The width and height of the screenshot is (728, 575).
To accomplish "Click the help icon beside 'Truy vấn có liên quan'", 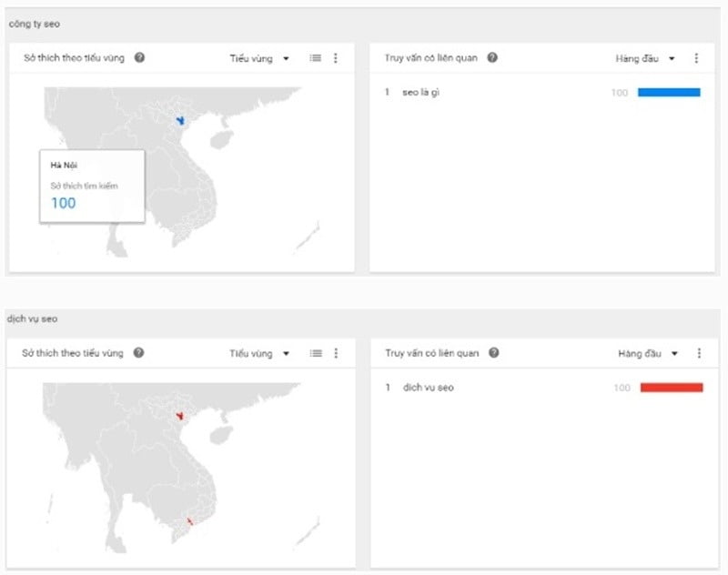I will tap(491, 57).
